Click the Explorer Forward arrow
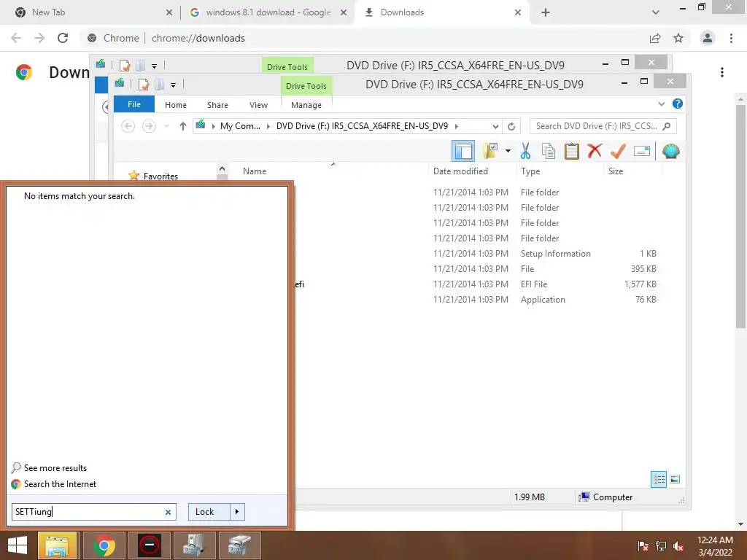Image resolution: width=747 pixels, height=560 pixels. coord(149,126)
